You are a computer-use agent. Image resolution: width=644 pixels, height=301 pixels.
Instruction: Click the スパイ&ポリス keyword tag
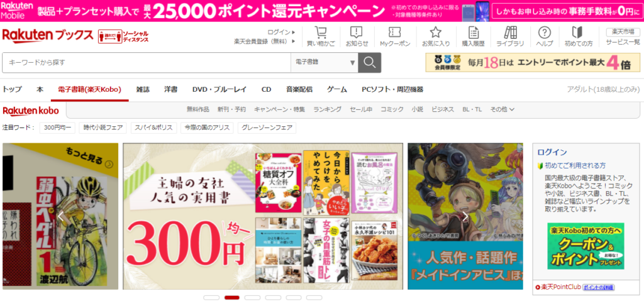154,128
